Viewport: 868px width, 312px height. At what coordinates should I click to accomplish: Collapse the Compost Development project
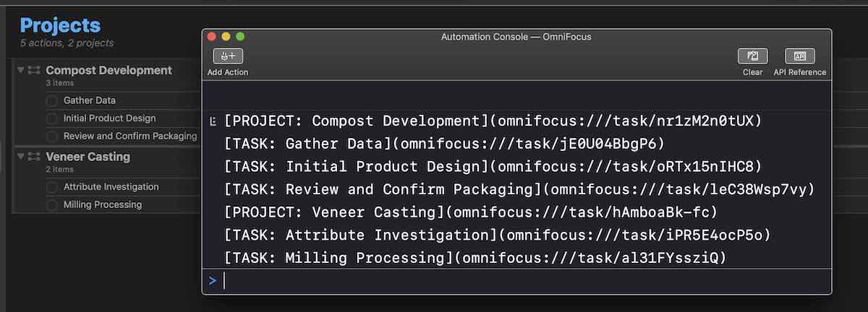pos(21,70)
